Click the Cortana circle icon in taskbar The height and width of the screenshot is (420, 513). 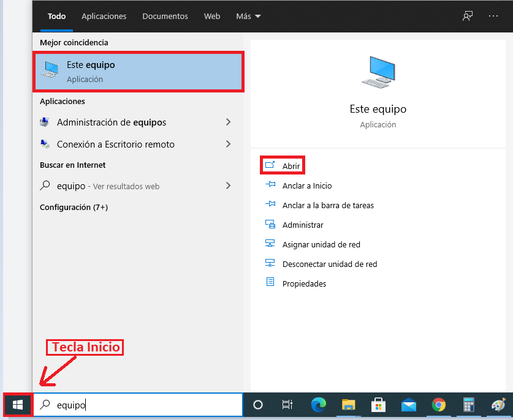click(258, 405)
